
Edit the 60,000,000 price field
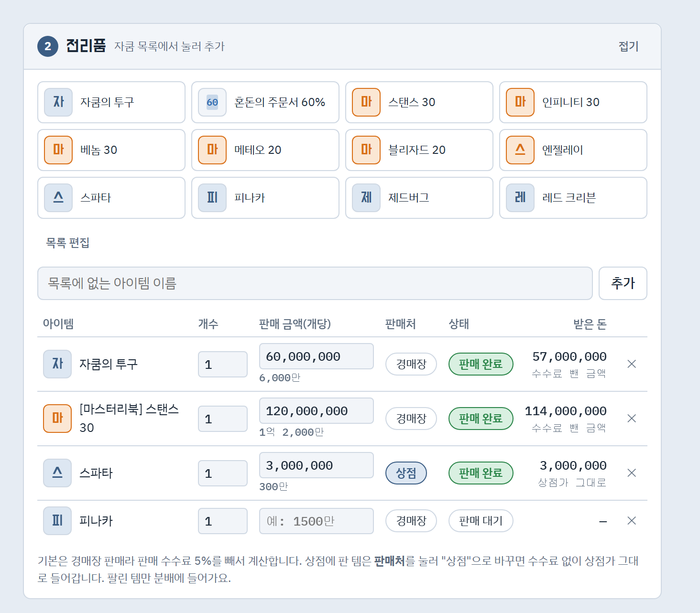pyautogui.click(x=317, y=356)
